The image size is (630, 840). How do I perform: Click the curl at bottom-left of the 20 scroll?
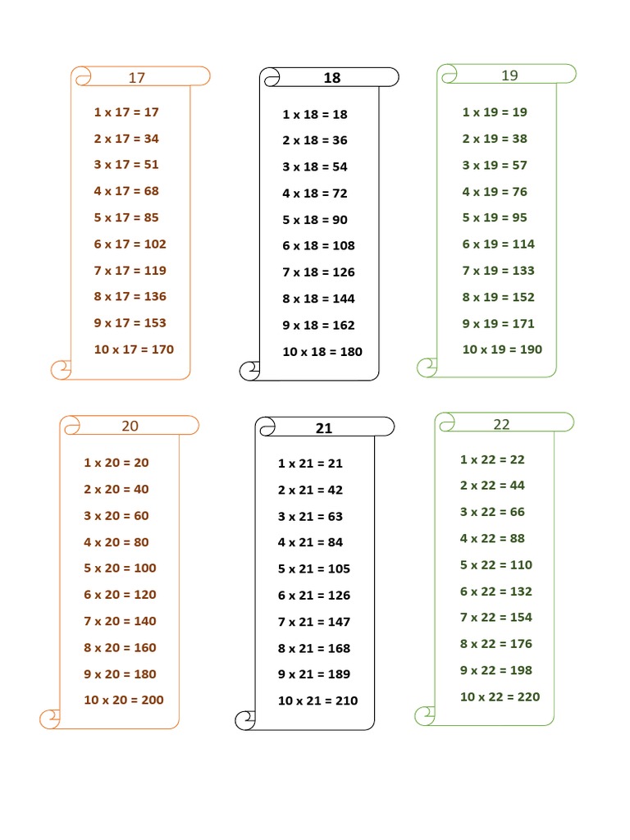point(50,719)
